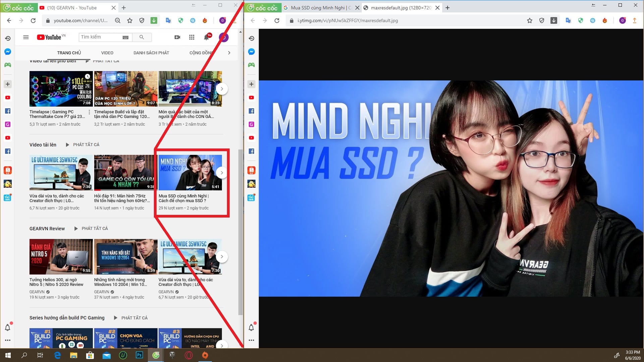Play all build PC Gaming series videos
The height and width of the screenshot is (362, 644).
click(130, 318)
